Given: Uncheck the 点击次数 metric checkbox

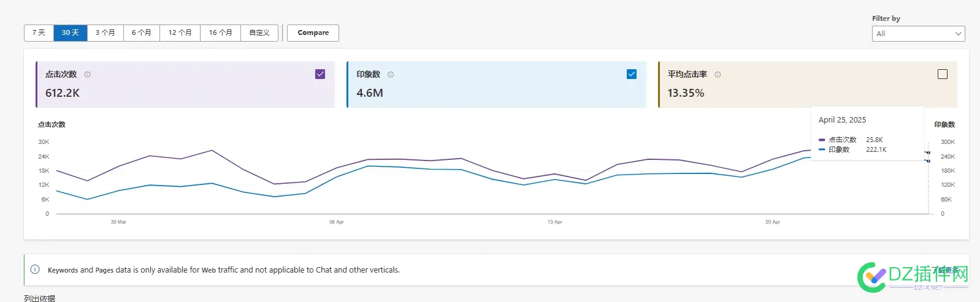Looking at the screenshot, I should click(x=320, y=74).
